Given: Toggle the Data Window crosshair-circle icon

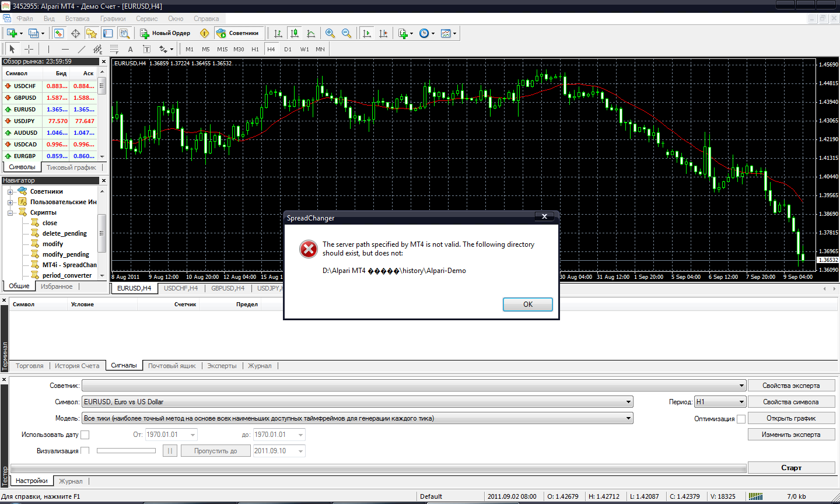Looking at the screenshot, I should 75,33.
